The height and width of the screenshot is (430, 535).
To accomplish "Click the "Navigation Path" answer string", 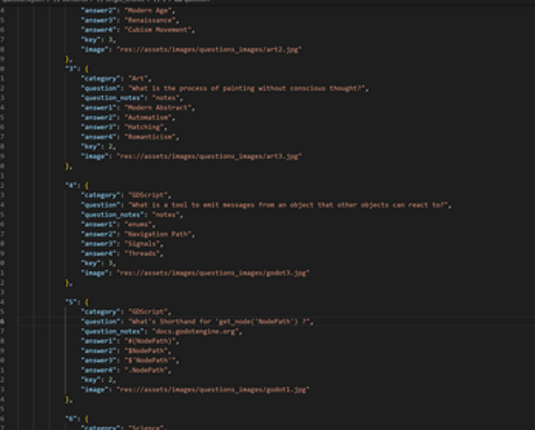I will coord(158,234).
